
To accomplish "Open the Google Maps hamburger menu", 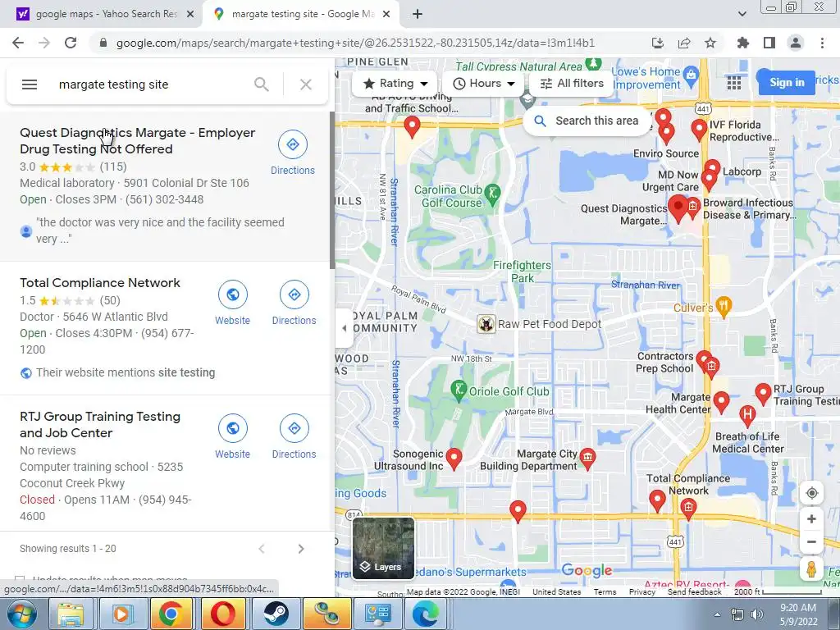I will (30, 84).
